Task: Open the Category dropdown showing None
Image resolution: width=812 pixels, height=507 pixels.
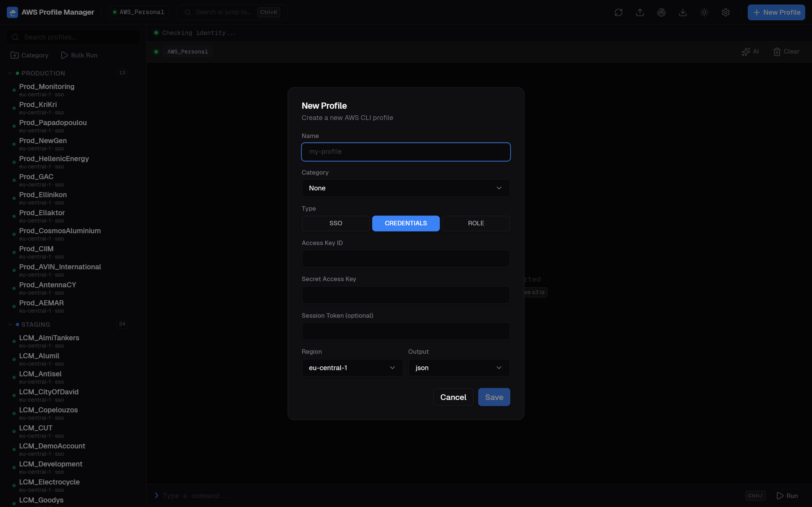Action: pyautogui.click(x=405, y=188)
